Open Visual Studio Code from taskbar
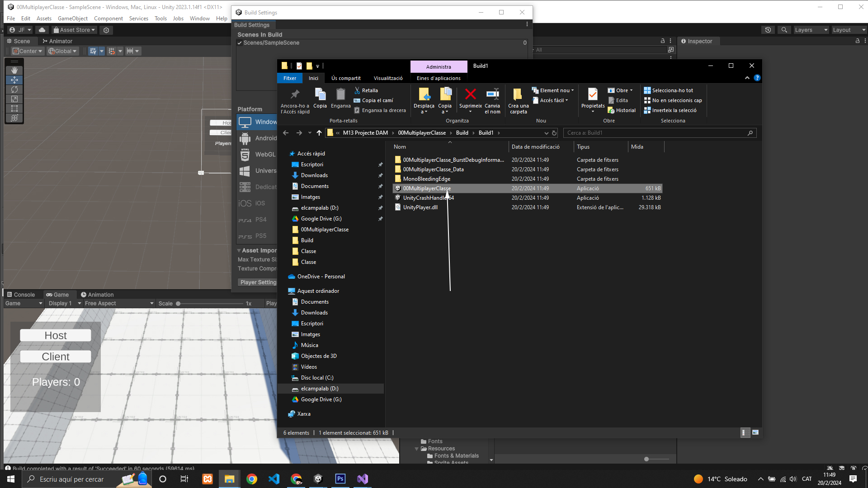The image size is (868, 488). pyautogui.click(x=274, y=479)
